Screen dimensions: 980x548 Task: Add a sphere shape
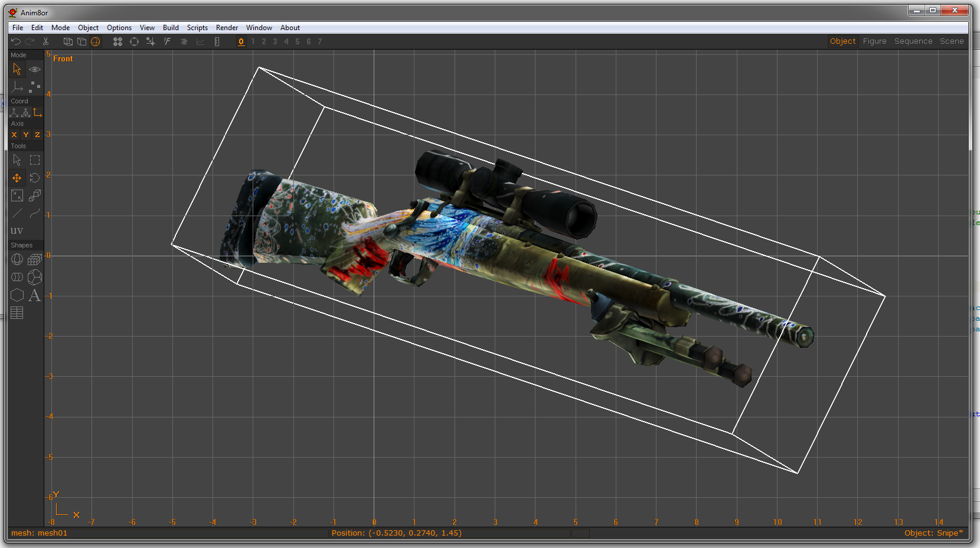click(x=17, y=259)
